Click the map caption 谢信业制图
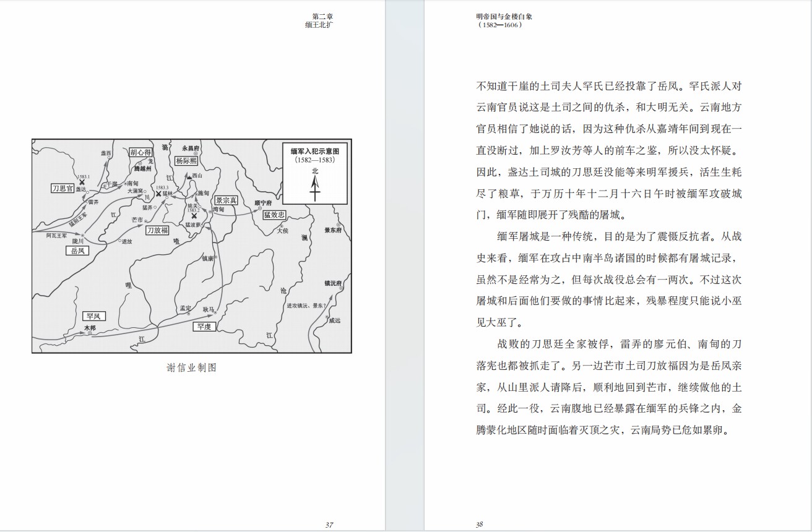 (x=191, y=367)
